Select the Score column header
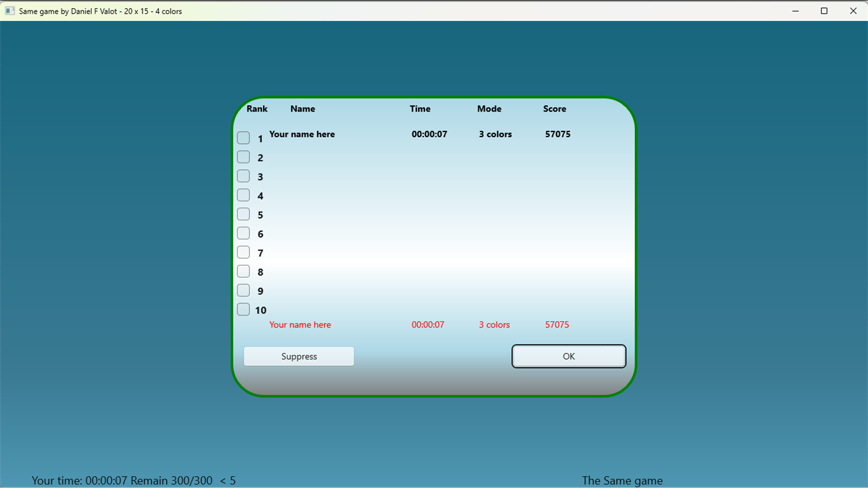This screenshot has width=868, height=488. [554, 109]
